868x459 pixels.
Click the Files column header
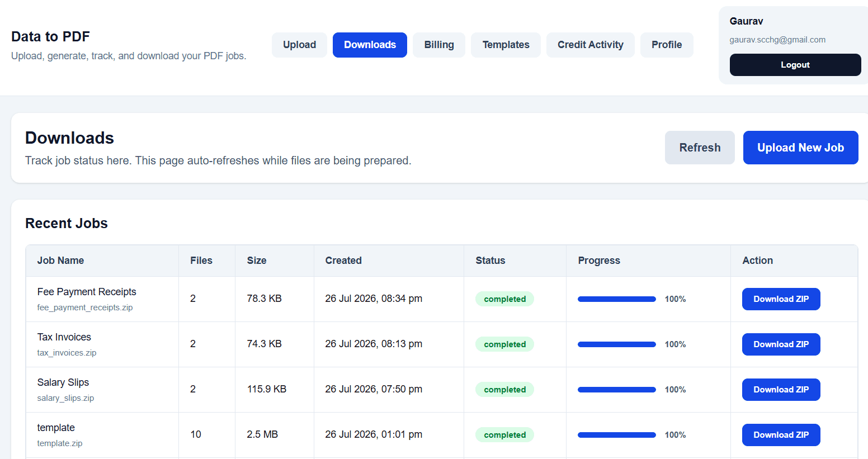201,261
